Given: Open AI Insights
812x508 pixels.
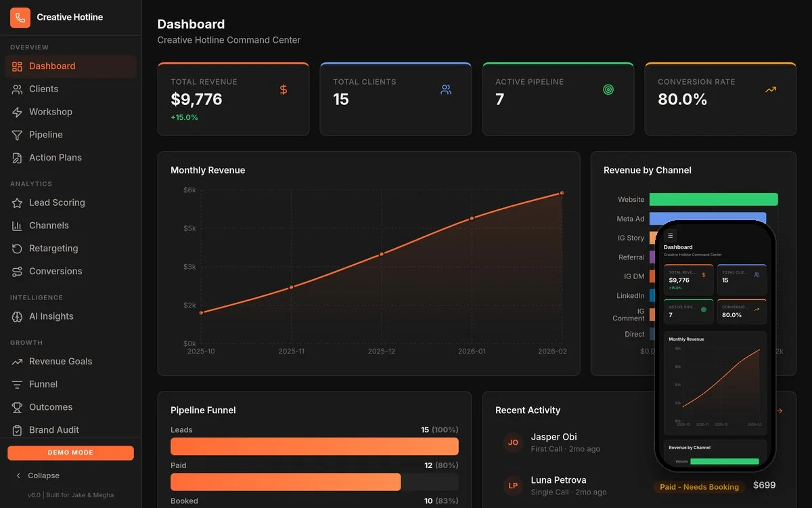Looking at the screenshot, I should click(71, 316).
